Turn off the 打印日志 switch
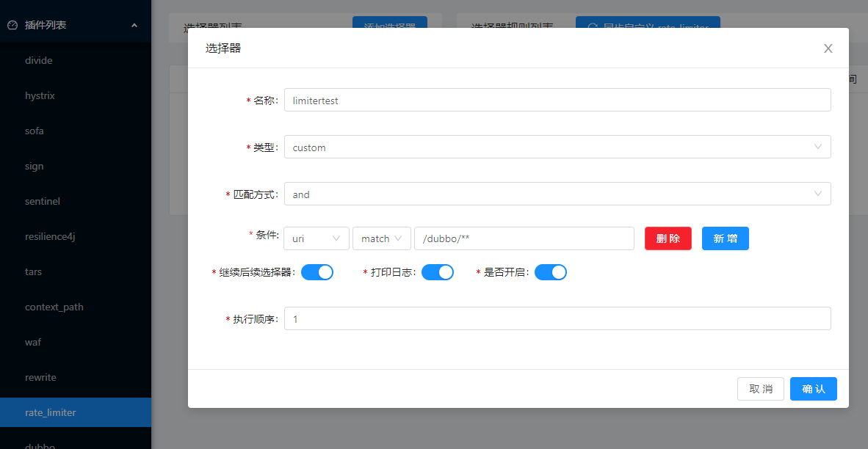Screen dimensions: 868x449 coord(438,271)
